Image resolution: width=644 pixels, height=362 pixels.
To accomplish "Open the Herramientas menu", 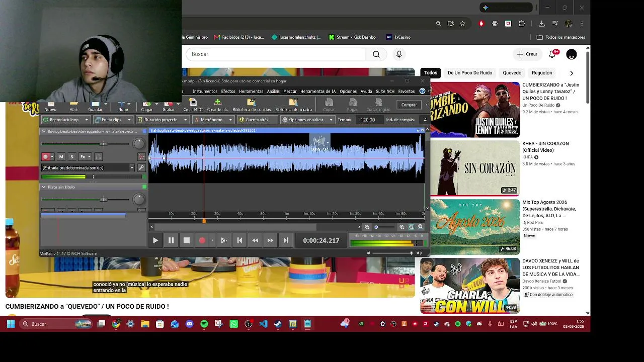I will coord(251,92).
